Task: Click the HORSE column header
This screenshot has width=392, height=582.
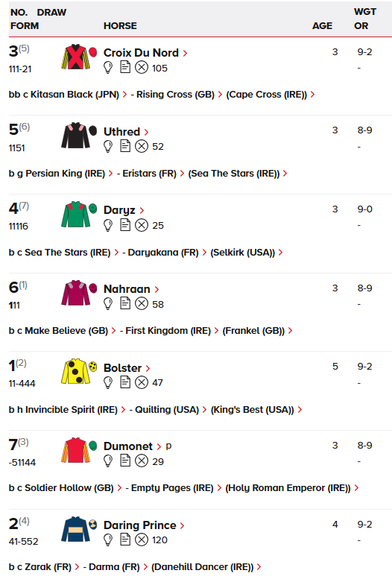Action: pyautogui.click(x=120, y=25)
